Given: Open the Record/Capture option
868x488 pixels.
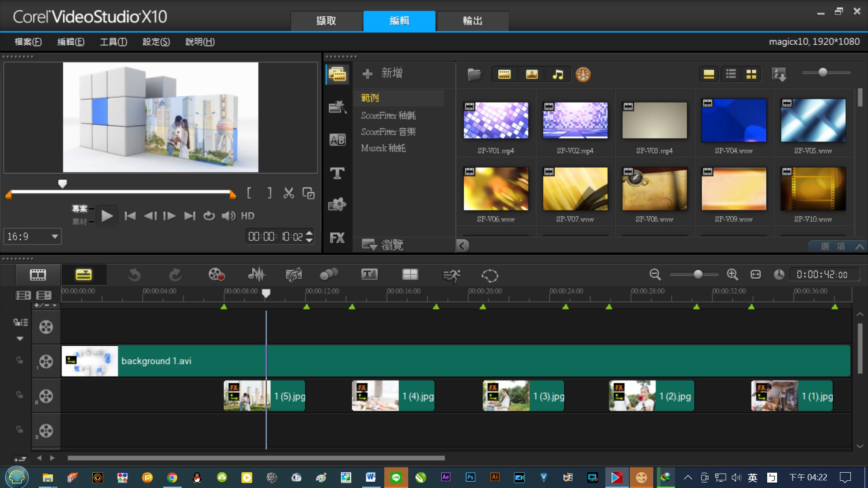Looking at the screenshot, I should [217, 275].
